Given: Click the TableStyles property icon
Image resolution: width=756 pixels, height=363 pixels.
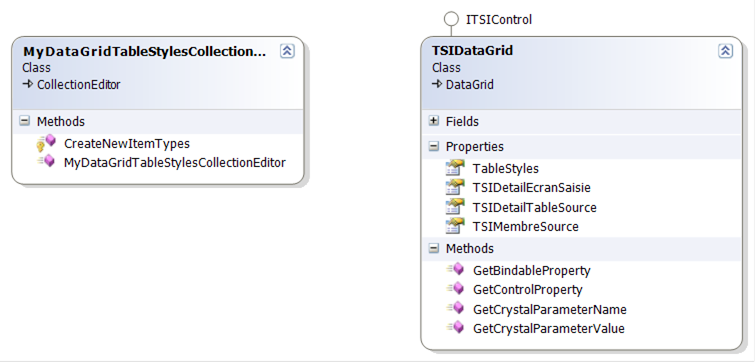Looking at the screenshot, I should [455, 168].
